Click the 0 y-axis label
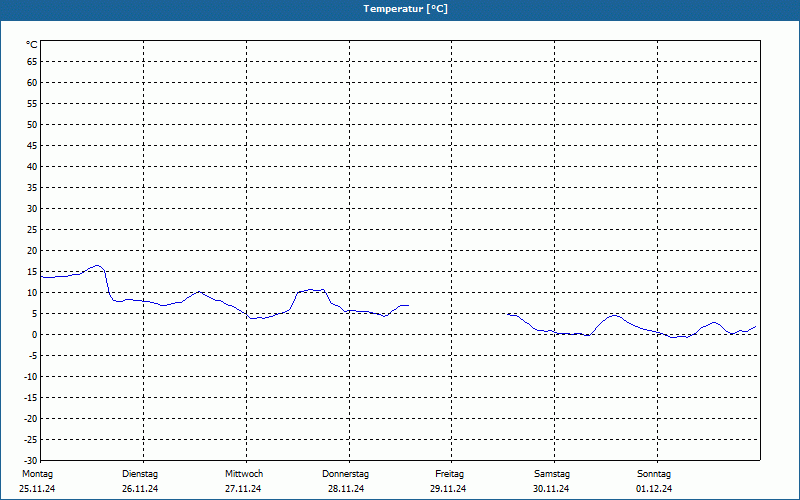Screen dimensions: 800x500 coord(35,335)
